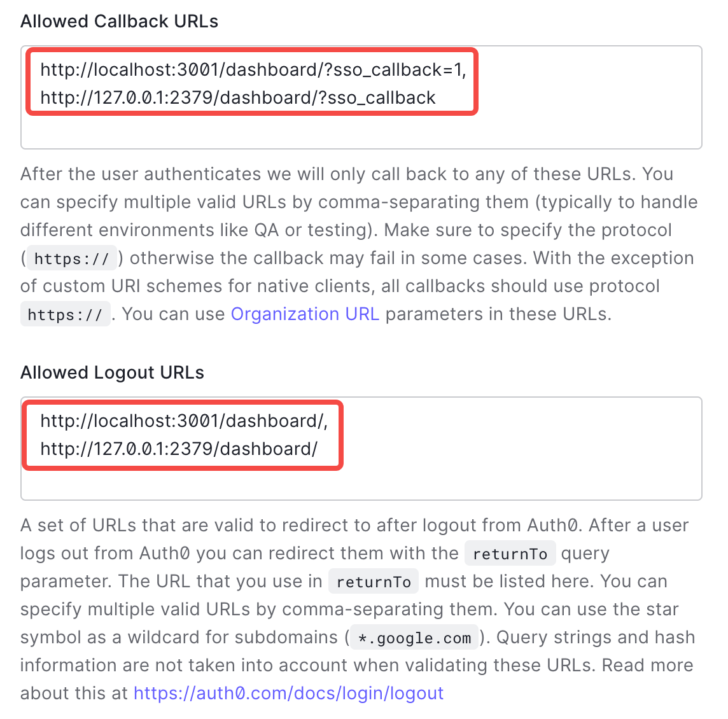
Task: Click the Organization URL link
Action: 305,314
